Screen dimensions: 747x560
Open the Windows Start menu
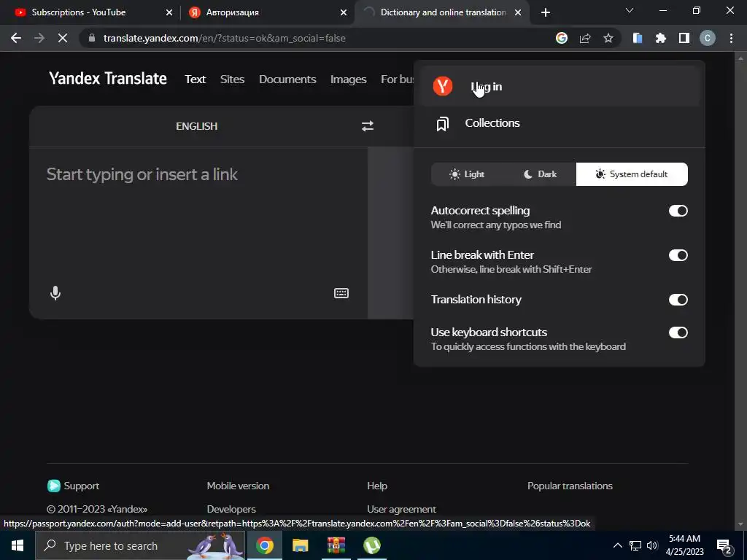click(18, 545)
